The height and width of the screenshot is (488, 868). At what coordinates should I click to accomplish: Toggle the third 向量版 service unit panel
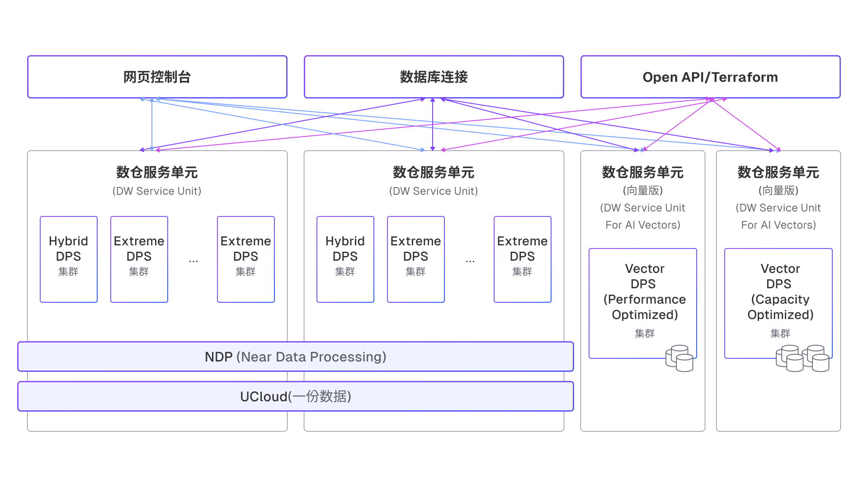[x=642, y=172]
